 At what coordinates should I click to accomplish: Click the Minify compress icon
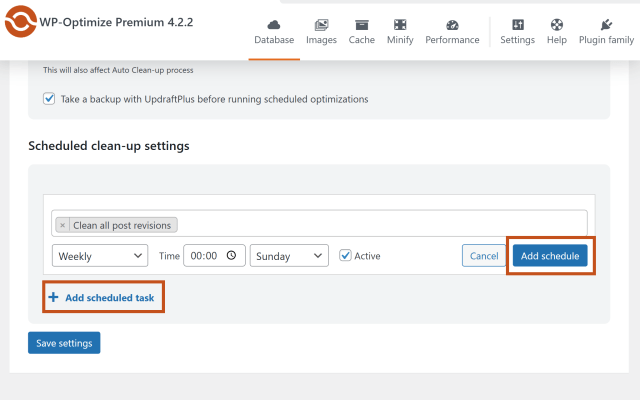point(400,25)
